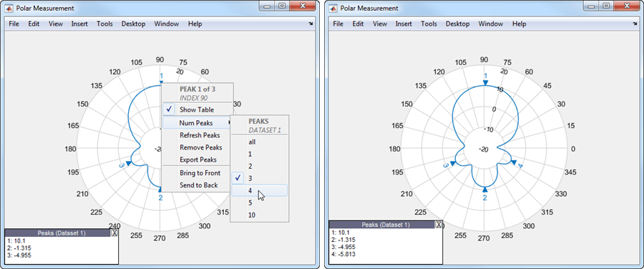
Task: Click peak marker 2 in right plot
Action: point(484,190)
